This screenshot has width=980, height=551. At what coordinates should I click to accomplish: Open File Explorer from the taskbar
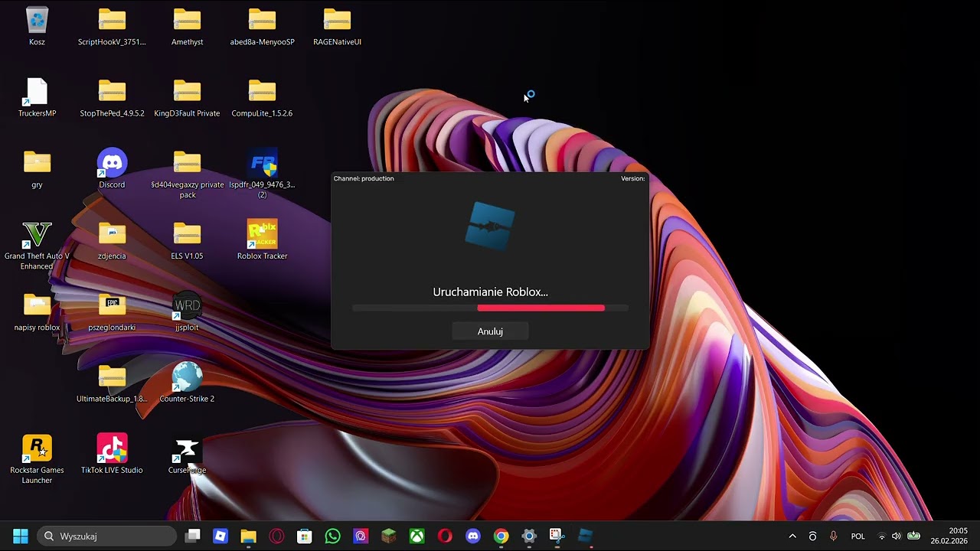[248, 536]
